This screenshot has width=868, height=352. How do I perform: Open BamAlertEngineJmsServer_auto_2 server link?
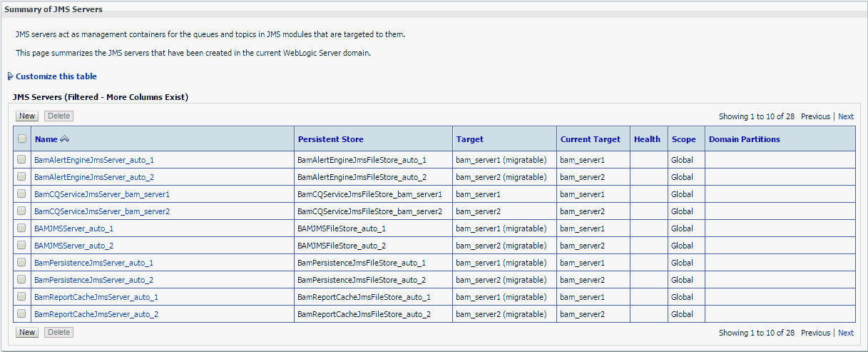click(94, 177)
